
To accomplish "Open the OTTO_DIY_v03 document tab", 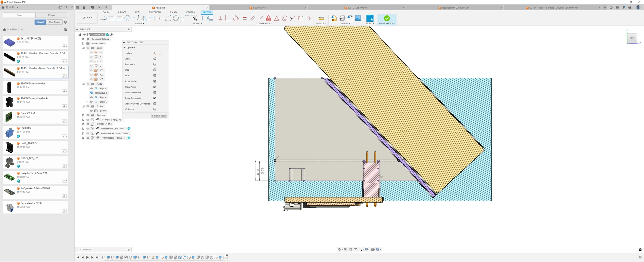I will pos(357,8).
